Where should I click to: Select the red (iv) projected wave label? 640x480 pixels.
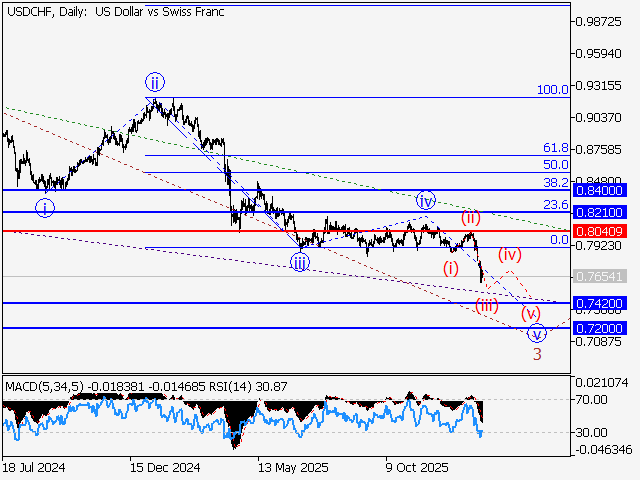tap(510, 254)
